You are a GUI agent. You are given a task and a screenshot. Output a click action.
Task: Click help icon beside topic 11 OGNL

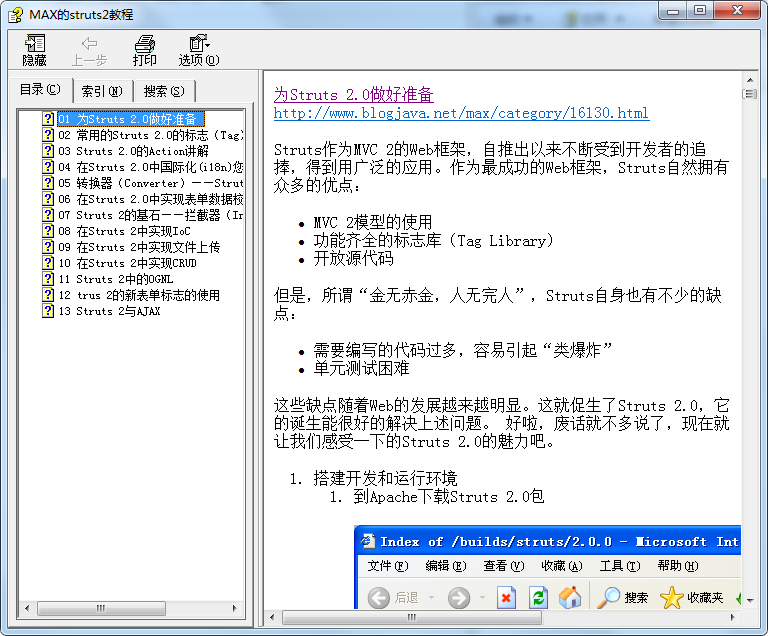[x=48, y=279]
